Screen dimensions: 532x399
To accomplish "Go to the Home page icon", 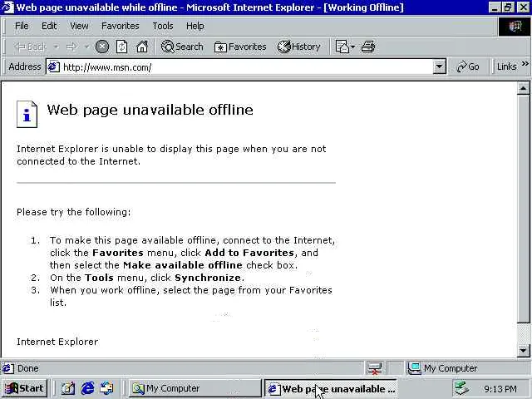I will tap(142, 47).
